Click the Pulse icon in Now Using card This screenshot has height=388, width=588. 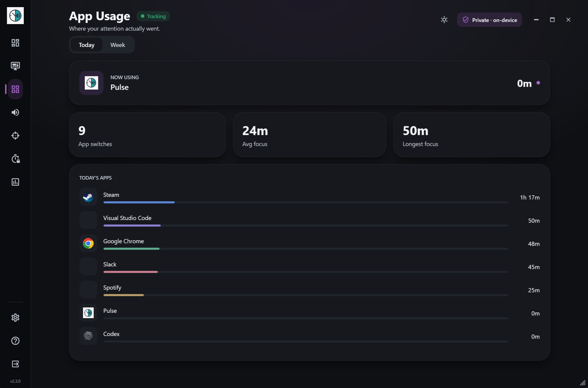click(91, 83)
